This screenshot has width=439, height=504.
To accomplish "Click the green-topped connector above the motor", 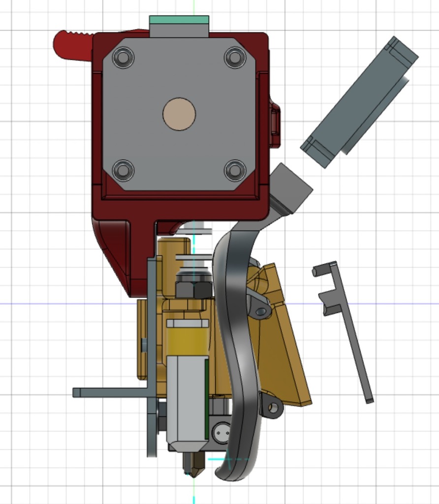I will pyautogui.click(x=179, y=20).
